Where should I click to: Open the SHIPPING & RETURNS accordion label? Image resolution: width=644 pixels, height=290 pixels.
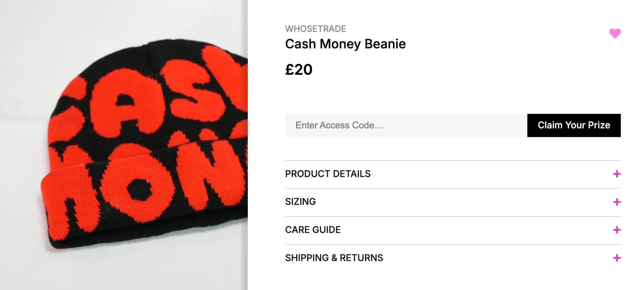pyautogui.click(x=334, y=258)
